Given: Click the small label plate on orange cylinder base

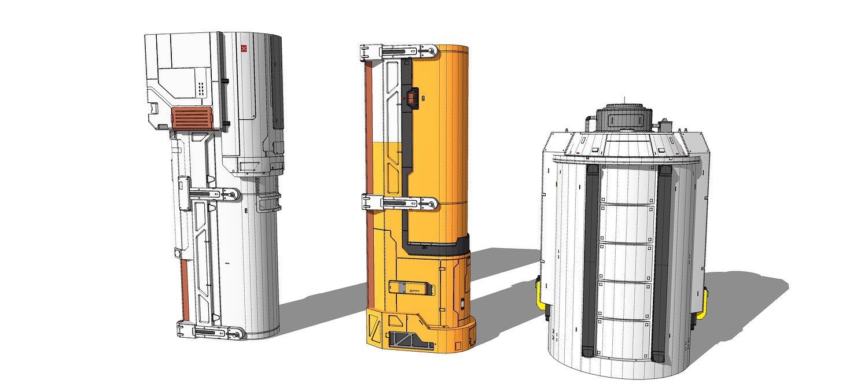Looking at the screenshot, I should (x=411, y=287).
